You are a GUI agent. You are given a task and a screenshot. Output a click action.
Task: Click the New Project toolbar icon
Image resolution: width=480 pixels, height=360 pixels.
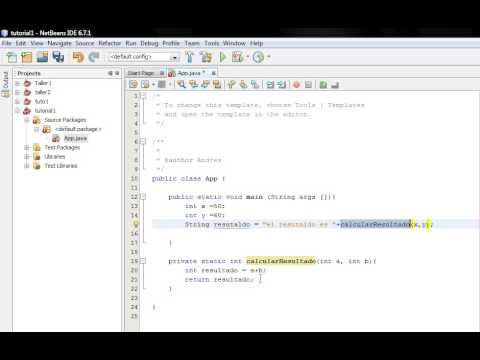(27, 57)
